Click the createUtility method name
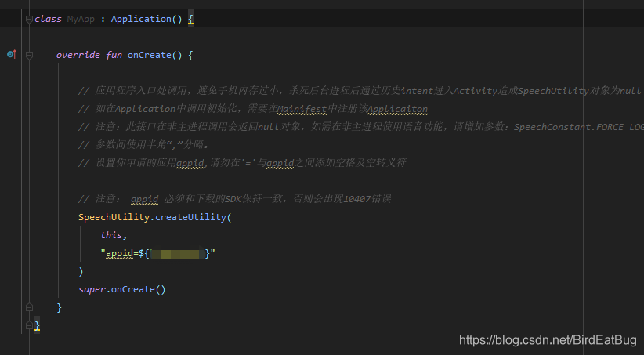The image size is (644, 355). pyautogui.click(x=190, y=217)
